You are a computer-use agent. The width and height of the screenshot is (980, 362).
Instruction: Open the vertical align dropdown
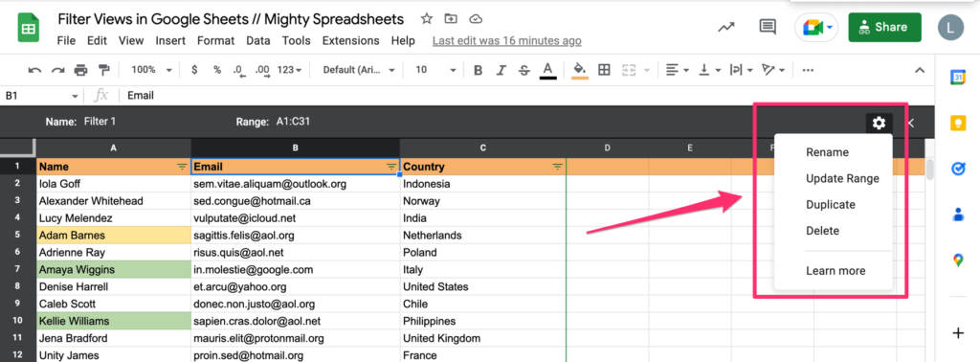click(711, 70)
